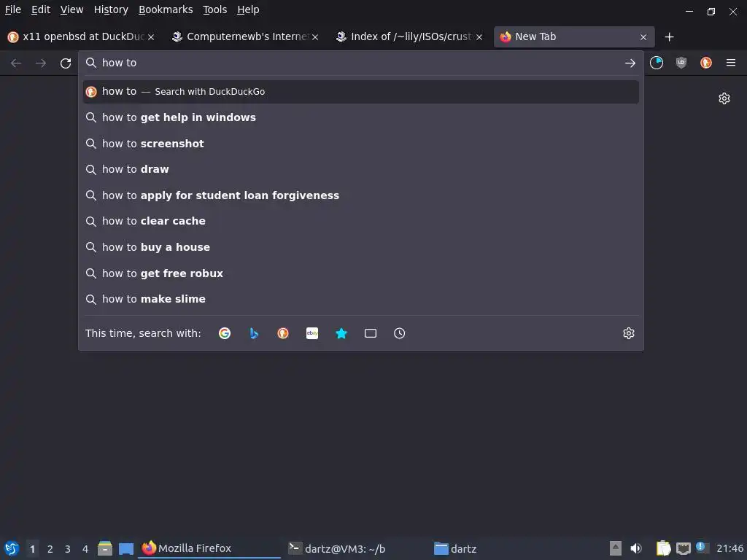747x560 pixels.
Task: Search this time with Google icon
Action: (x=225, y=333)
